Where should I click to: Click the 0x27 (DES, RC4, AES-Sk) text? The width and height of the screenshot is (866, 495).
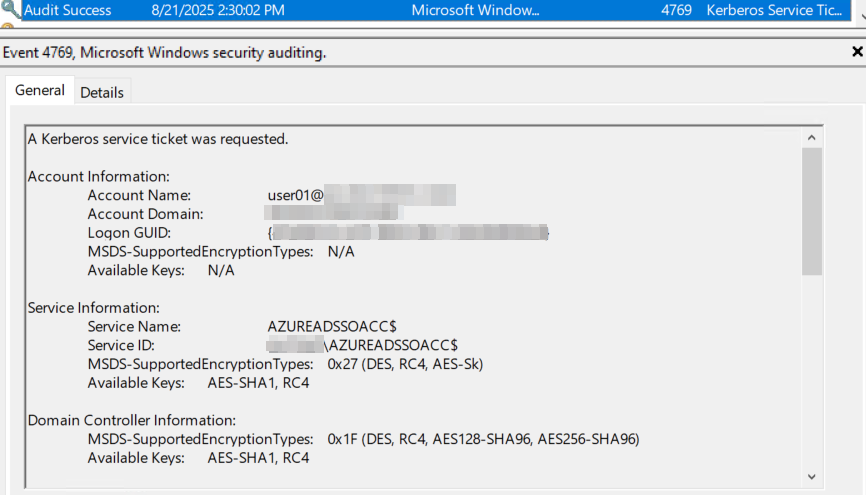pyautogui.click(x=405, y=364)
